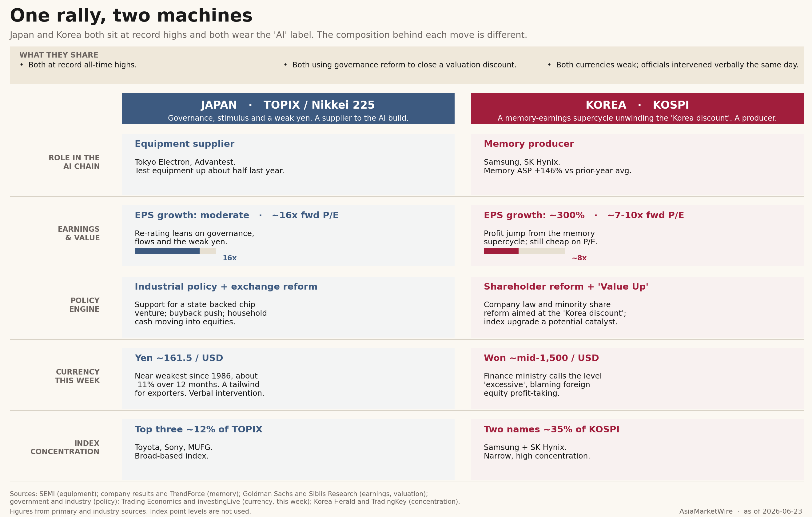Click 'Samsung + SK Hynix.' under KOSPI concentration
The width and height of the screenshot is (812, 517).
point(525,447)
